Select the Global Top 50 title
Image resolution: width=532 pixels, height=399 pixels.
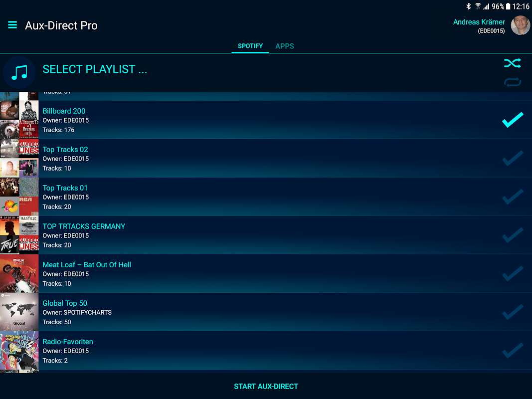coord(65,303)
